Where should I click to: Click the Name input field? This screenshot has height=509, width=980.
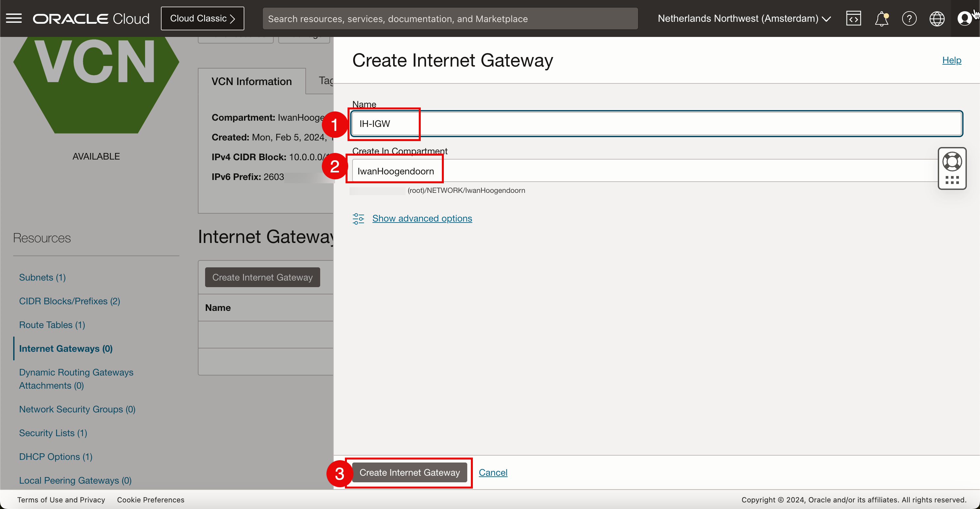[x=656, y=124]
